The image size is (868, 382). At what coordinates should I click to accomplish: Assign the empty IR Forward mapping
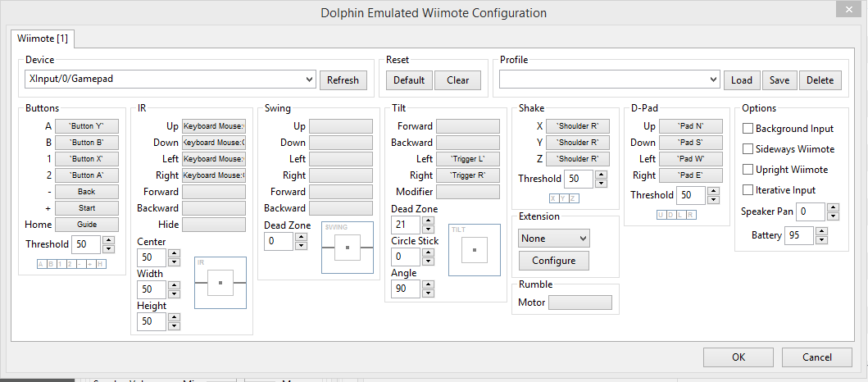(214, 192)
